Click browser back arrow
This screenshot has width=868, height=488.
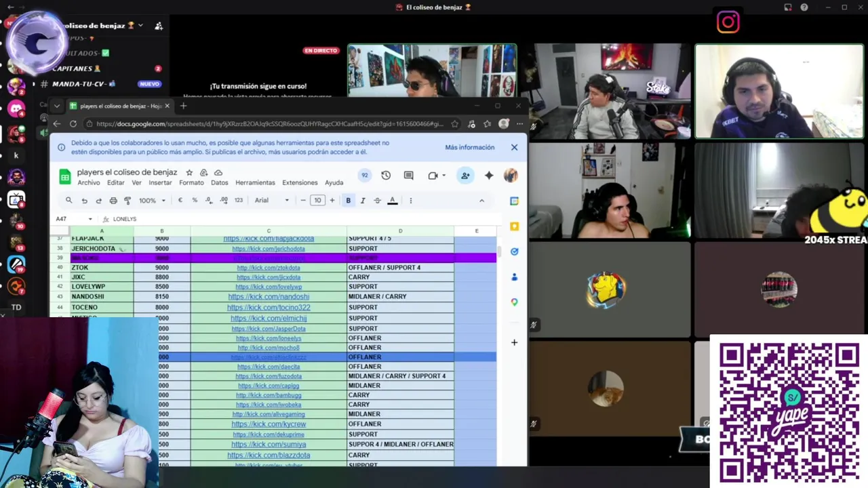click(57, 124)
